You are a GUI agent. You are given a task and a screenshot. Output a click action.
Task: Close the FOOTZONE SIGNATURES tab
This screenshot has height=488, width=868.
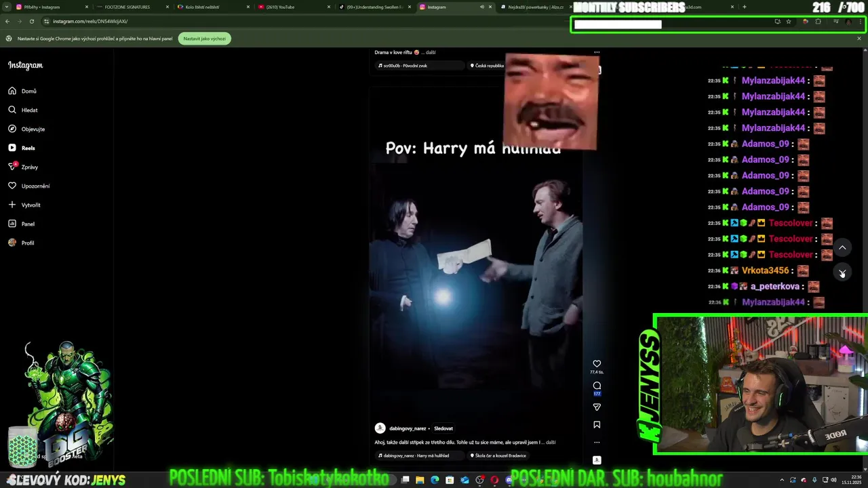click(167, 7)
